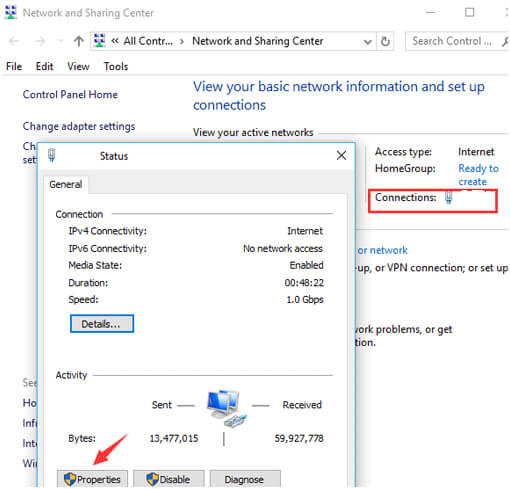Click the Diagnose button

tap(245, 479)
